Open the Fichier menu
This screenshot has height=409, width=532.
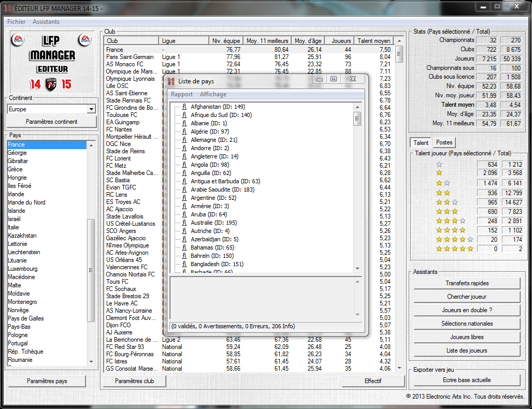pyautogui.click(x=16, y=22)
